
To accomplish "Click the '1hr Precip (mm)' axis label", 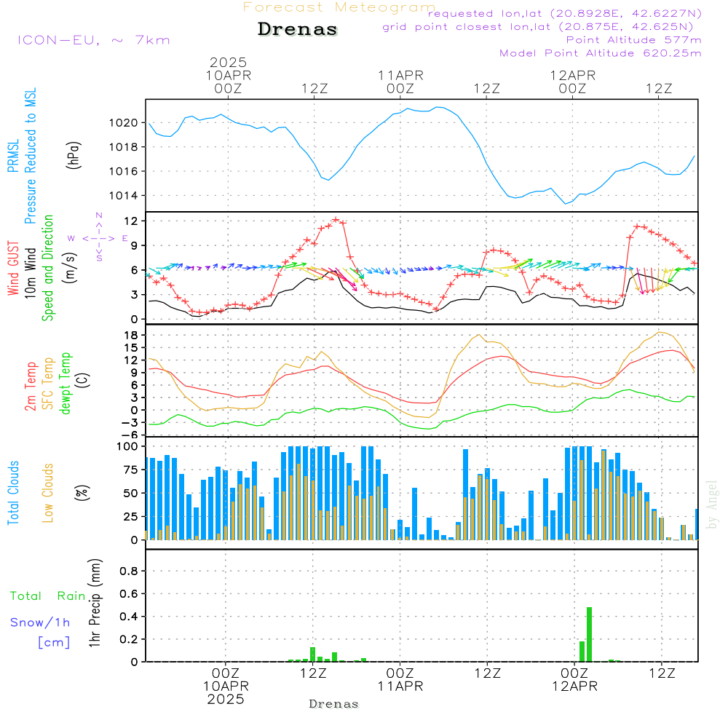I will point(95,603).
